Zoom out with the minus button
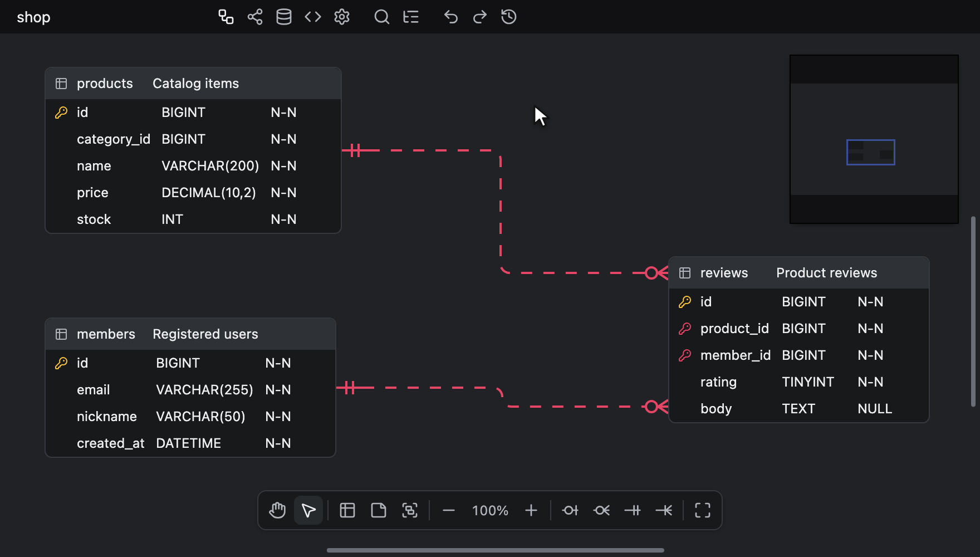 [449, 510]
